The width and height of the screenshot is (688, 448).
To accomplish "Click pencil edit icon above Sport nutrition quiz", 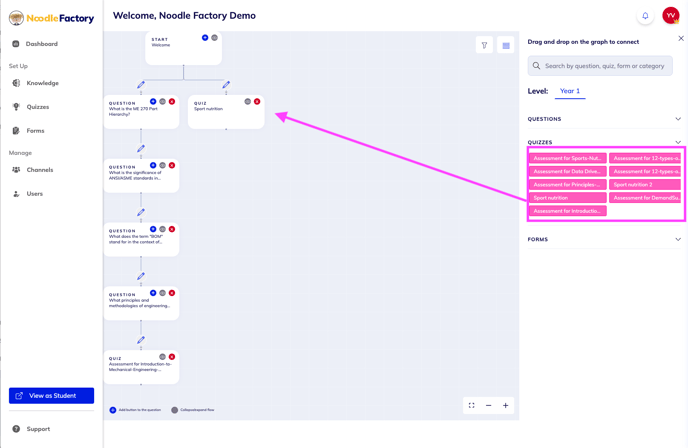I will tap(226, 84).
